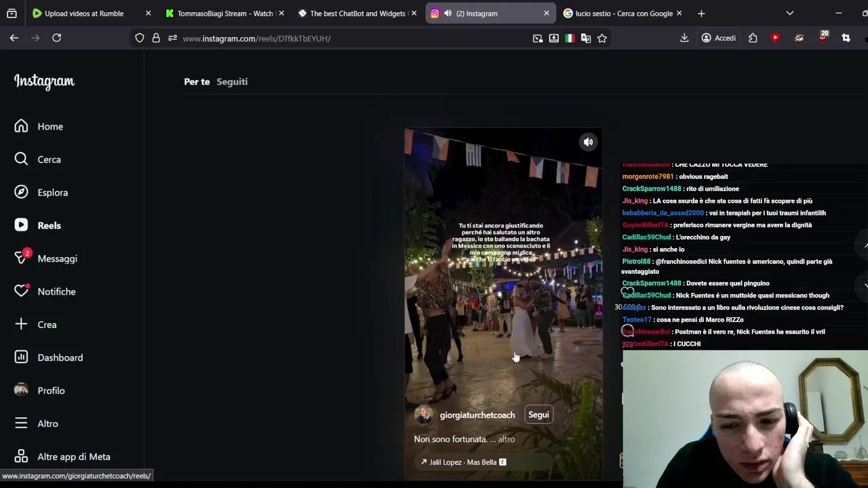Click the red YouTube-style extension icon
This screenshot has height=488, width=868.
(775, 39)
